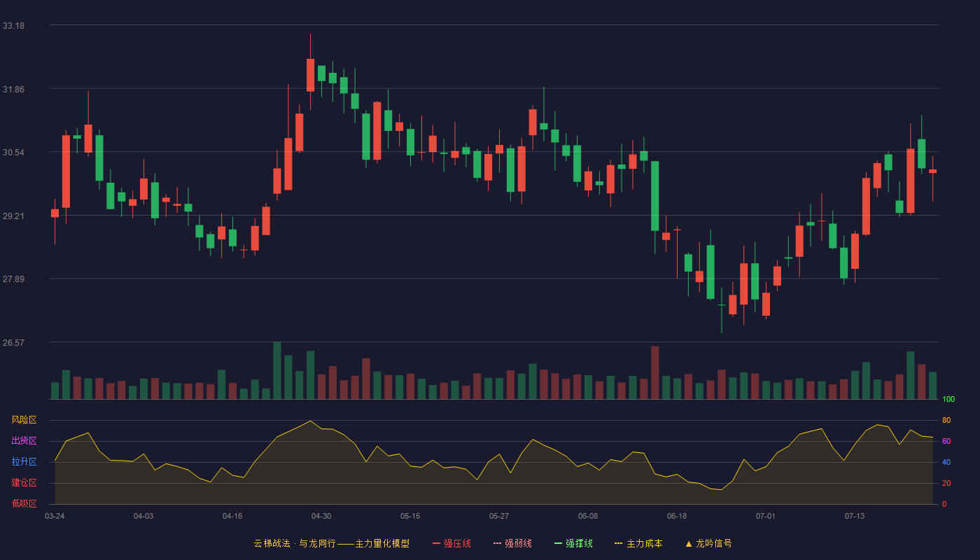Toggle the 强压线 legend series
Viewport: 980px width, 560px height.
pyautogui.click(x=451, y=543)
